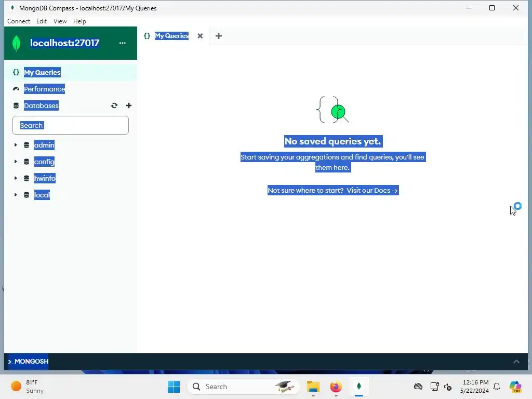
Task: Open the Connect menu
Action: click(x=19, y=21)
